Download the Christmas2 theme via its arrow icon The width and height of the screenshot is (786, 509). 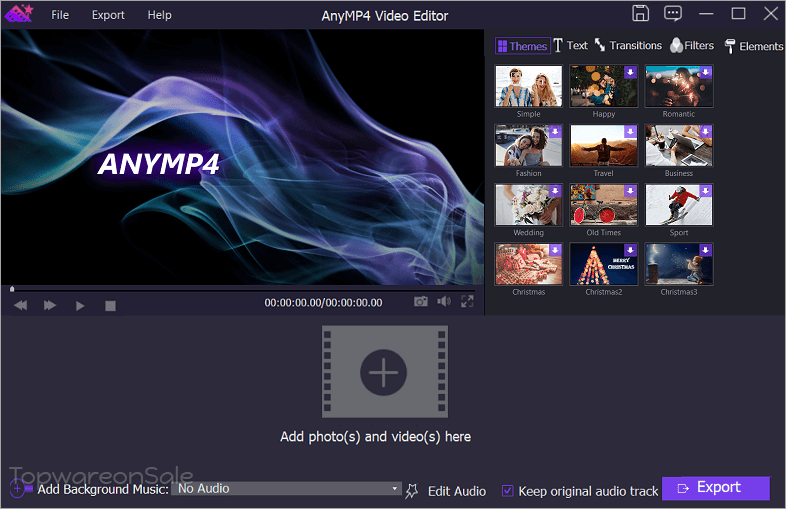(x=630, y=250)
